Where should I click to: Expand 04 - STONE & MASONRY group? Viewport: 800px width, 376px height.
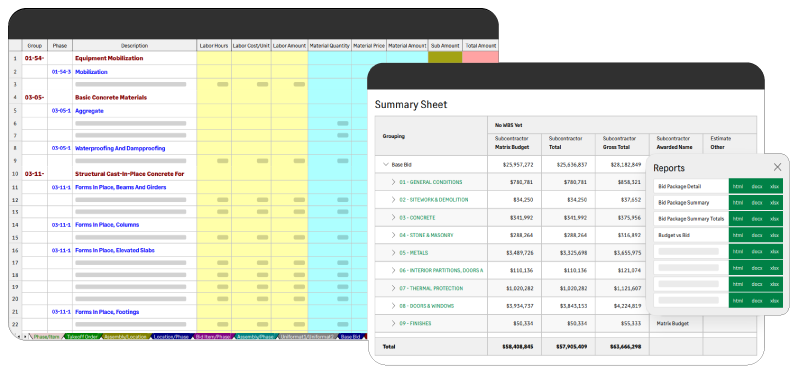coord(393,235)
